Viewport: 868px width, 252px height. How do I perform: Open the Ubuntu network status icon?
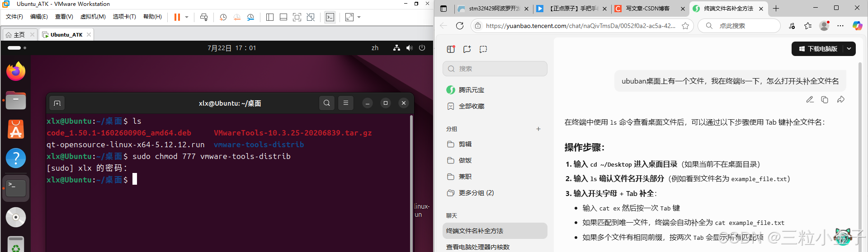396,48
